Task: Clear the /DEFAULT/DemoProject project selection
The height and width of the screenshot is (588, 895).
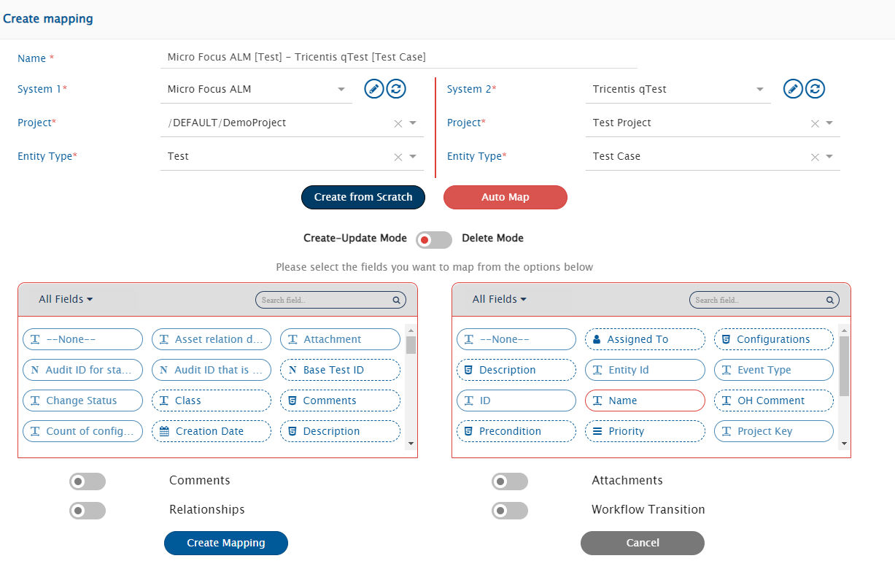Action: point(398,123)
